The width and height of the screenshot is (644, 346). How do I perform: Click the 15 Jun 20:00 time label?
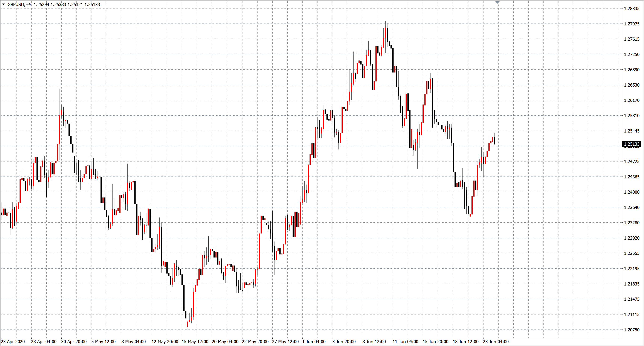click(436, 342)
